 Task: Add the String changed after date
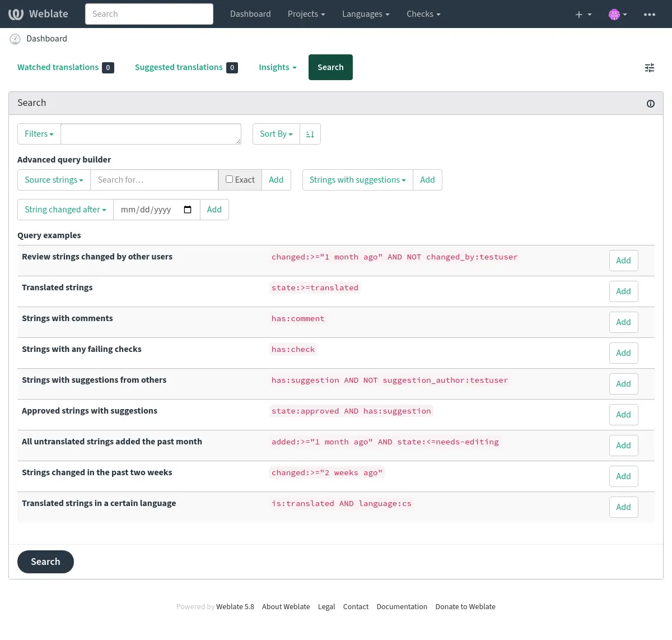coord(214,210)
